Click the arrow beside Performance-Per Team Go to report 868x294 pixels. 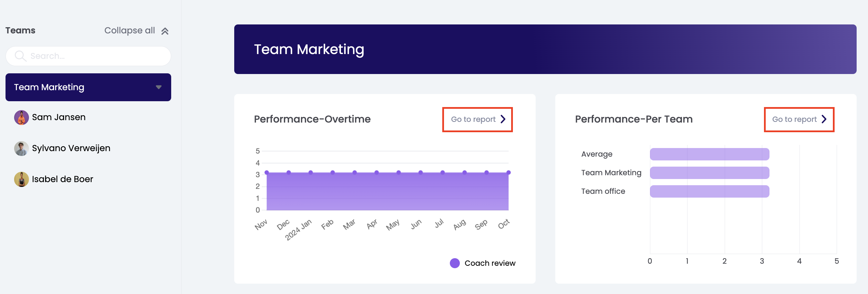[x=824, y=119]
